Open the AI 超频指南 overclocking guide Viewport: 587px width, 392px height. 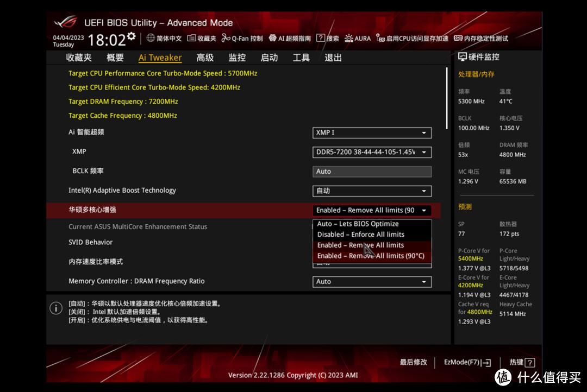[289, 38]
